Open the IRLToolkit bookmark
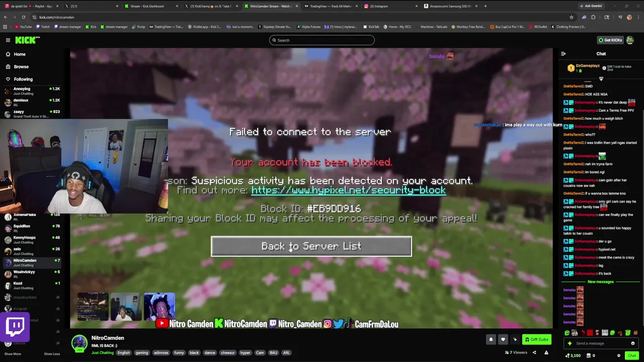The height and width of the screenshot is (362, 644). [x=538, y=27]
